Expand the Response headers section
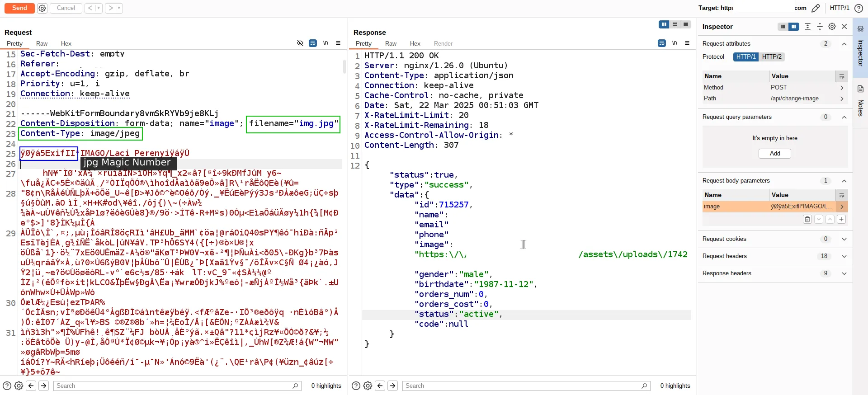Screen dimensions: 868x395 pos(844,273)
